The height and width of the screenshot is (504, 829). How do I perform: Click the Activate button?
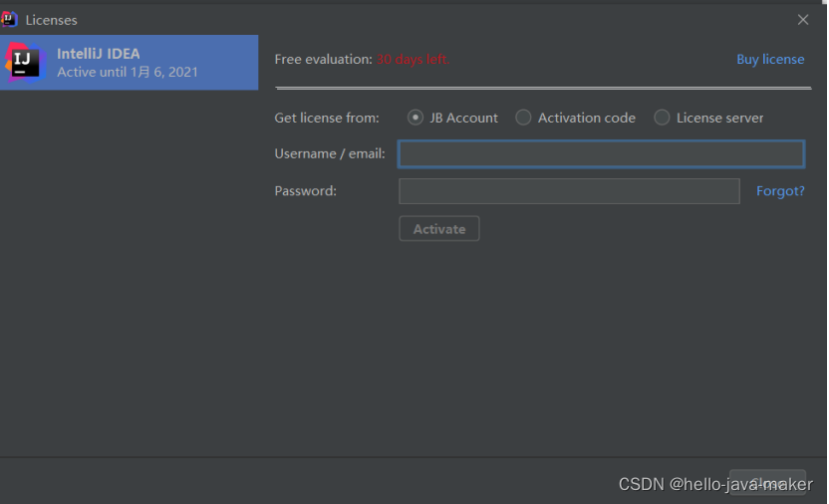pyautogui.click(x=438, y=229)
